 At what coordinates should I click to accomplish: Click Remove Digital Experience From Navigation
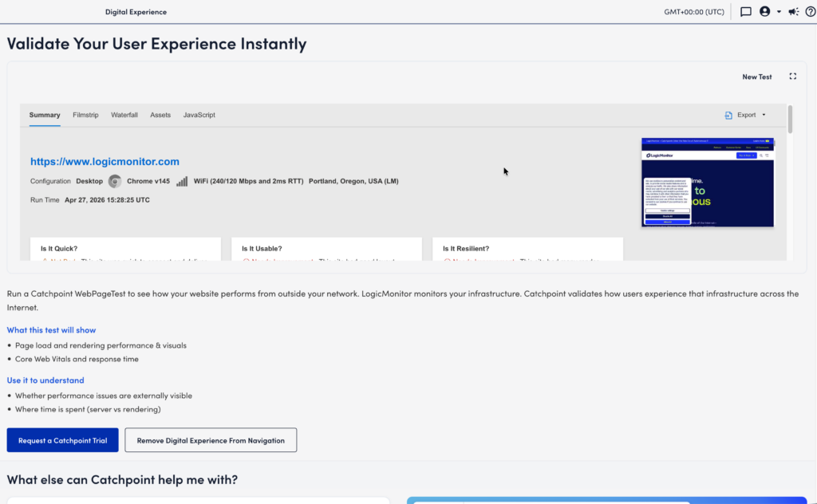pos(211,440)
